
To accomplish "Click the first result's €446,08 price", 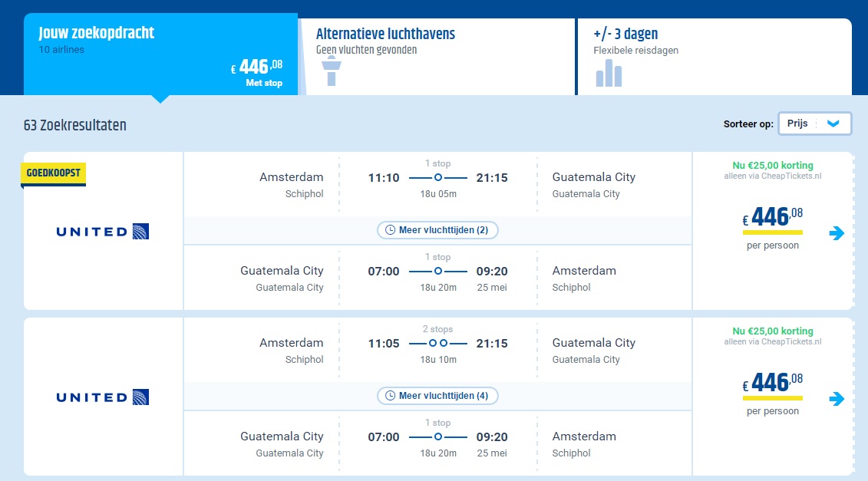I will pyautogui.click(x=773, y=216).
